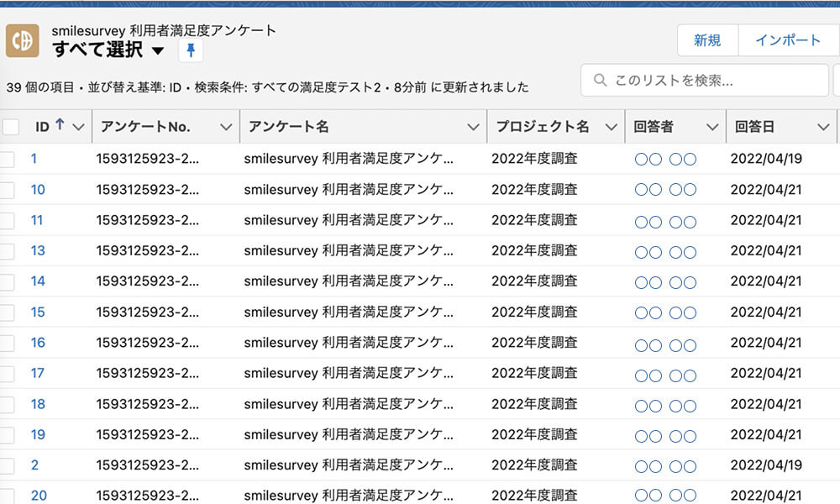
Task: Select checkbox for record ID 1
Action: click(x=7, y=159)
